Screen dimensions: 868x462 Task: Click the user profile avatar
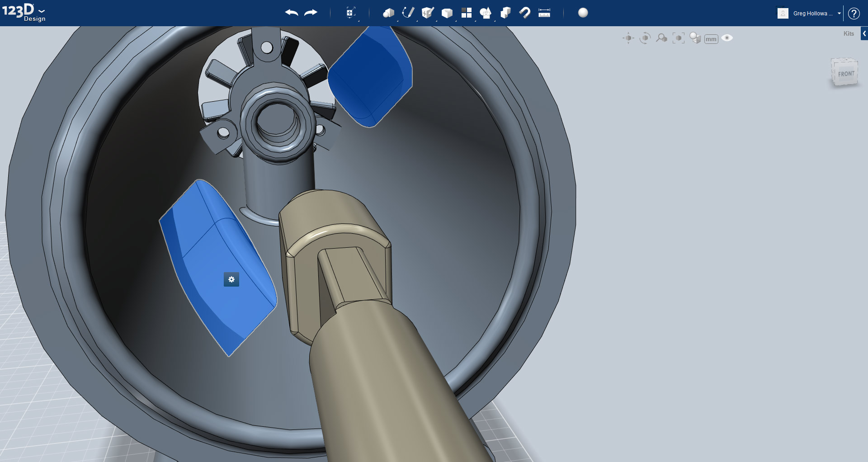pyautogui.click(x=783, y=13)
